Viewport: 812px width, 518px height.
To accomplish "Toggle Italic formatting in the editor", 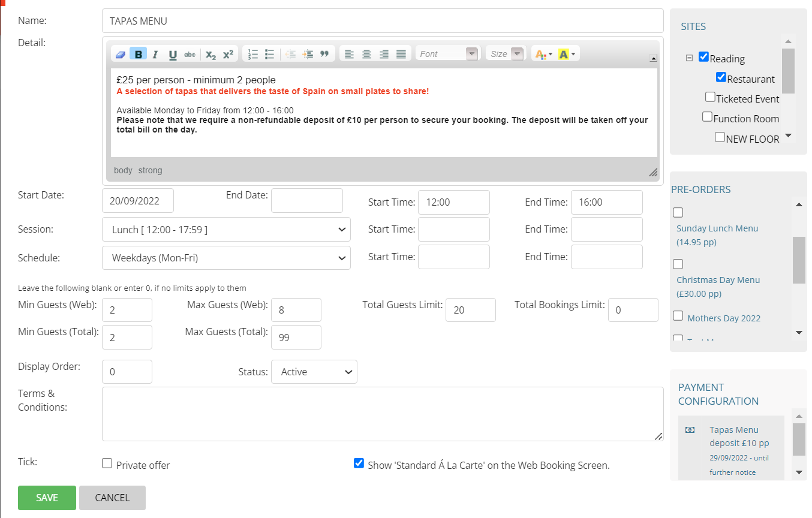I will coord(155,54).
